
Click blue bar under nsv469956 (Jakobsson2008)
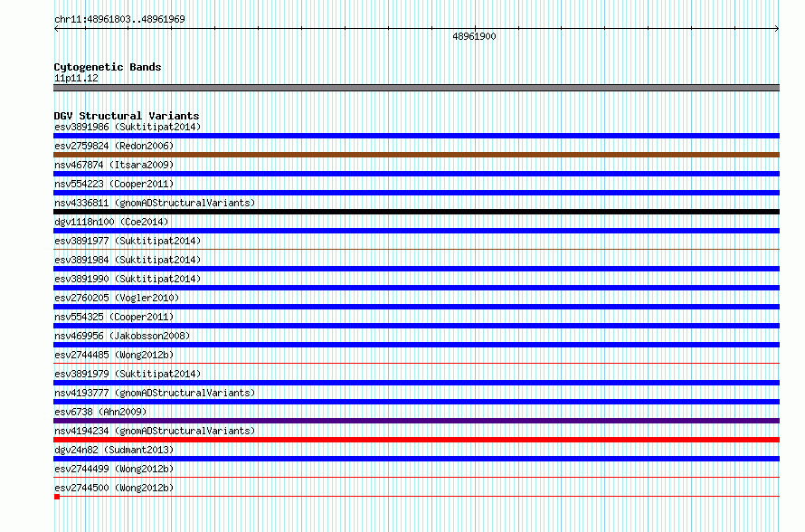click(416, 345)
